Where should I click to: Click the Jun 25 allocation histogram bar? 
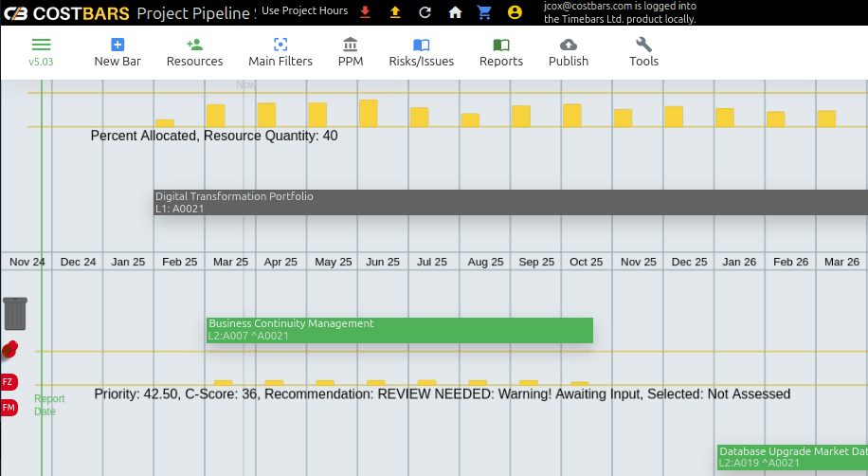[368, 114]
